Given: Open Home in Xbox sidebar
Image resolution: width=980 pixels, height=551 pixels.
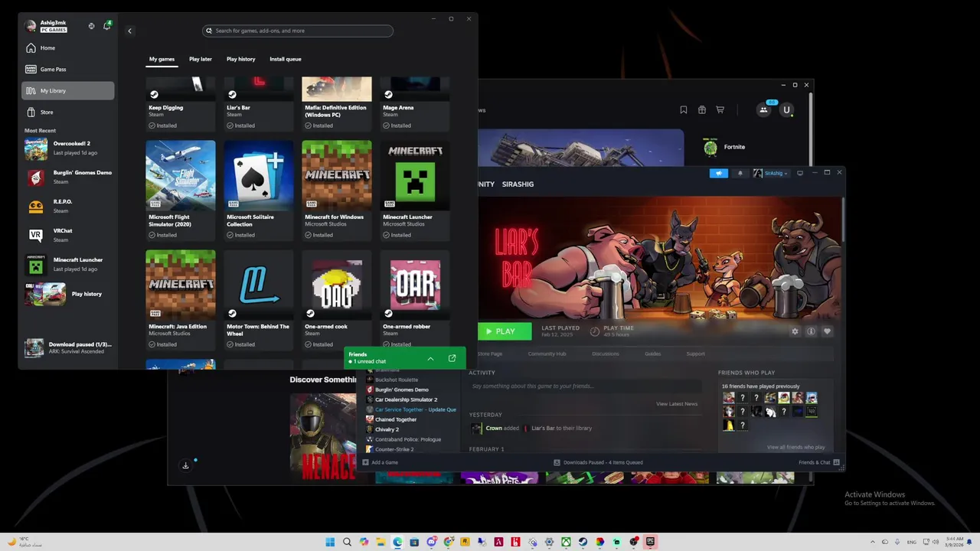Looking at the screenshot, I should pyautogui.click(x=68, y=47).
